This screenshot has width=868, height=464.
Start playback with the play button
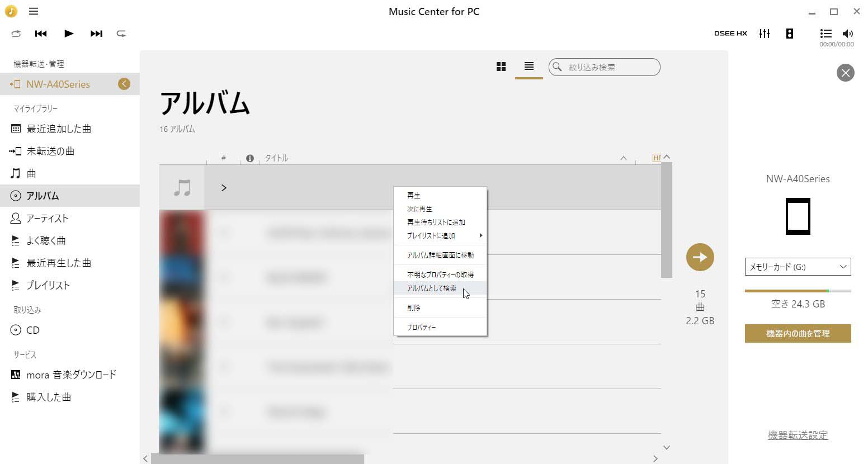point(69,34)
